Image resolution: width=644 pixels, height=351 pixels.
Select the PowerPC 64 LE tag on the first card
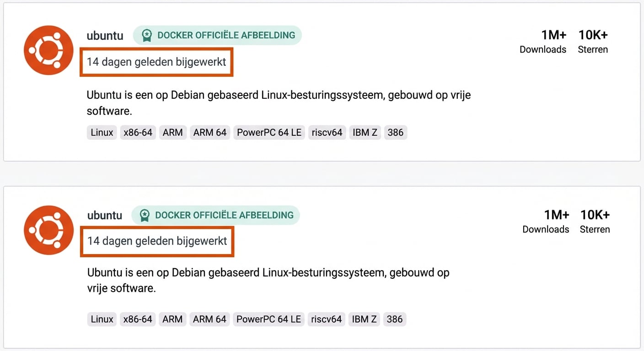(x=269, y=132)
